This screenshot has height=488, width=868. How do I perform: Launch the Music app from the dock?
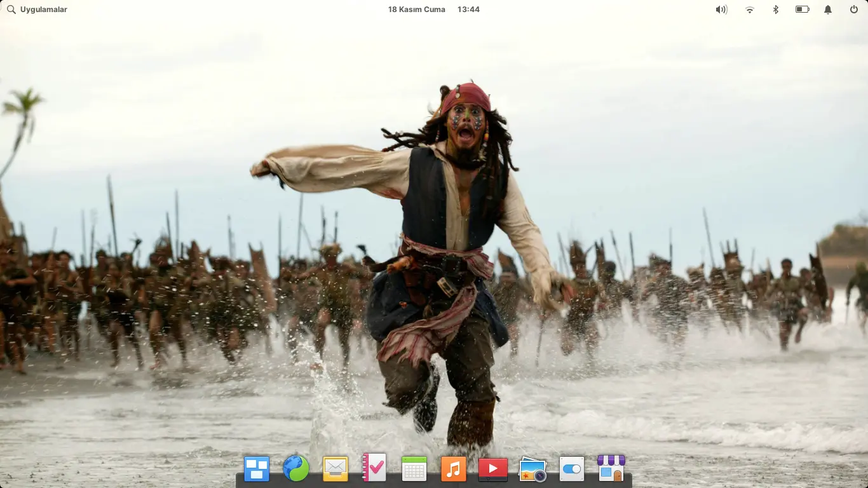click(x=453, y=469)
